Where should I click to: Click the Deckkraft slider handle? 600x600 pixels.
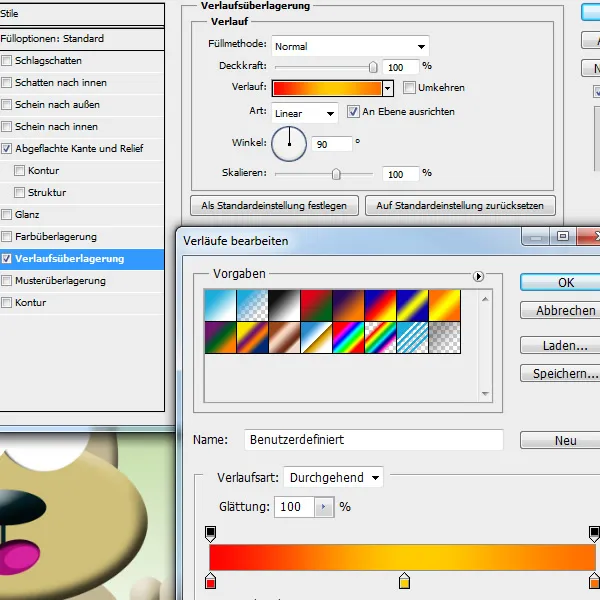(373, 67)
